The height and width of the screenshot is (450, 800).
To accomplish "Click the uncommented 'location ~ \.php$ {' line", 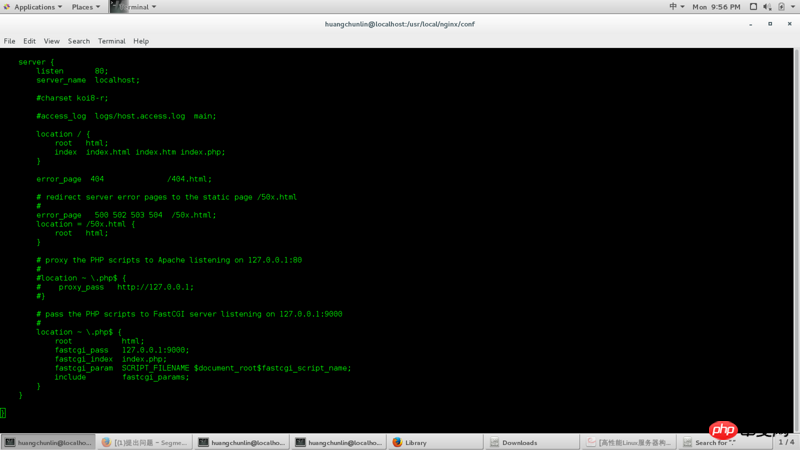I will click(79, 332).
